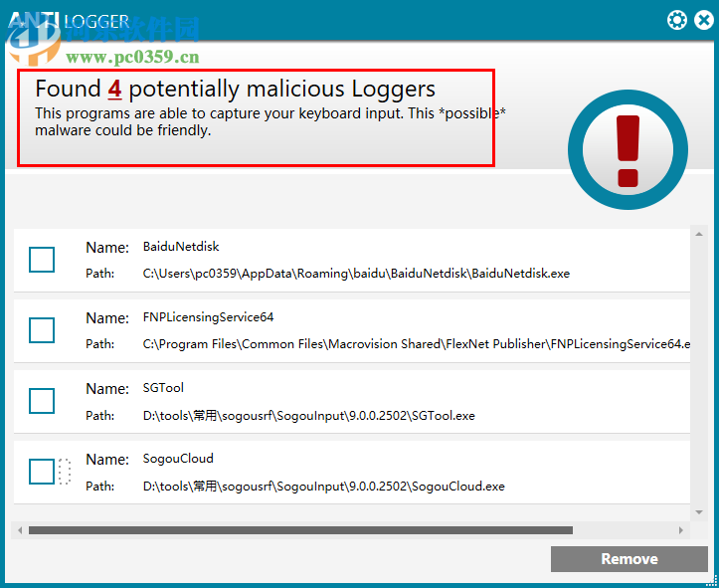Click the horizontal scrollbar right arrow
The width and height of the screenshot is (719, 588).
coord(681,530)
